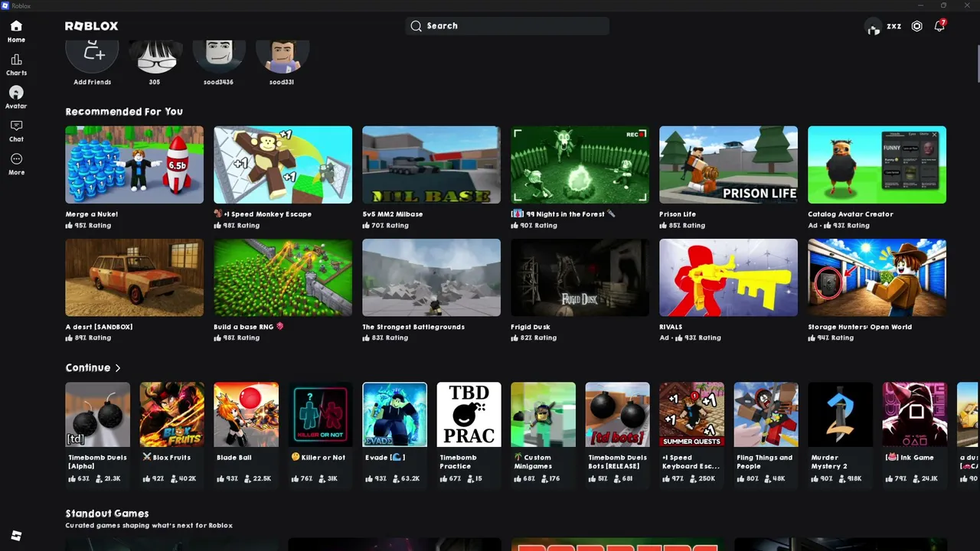Open the Prison Life thumbnail
This screenshot has height=551, width=980.
pos(728,165)
